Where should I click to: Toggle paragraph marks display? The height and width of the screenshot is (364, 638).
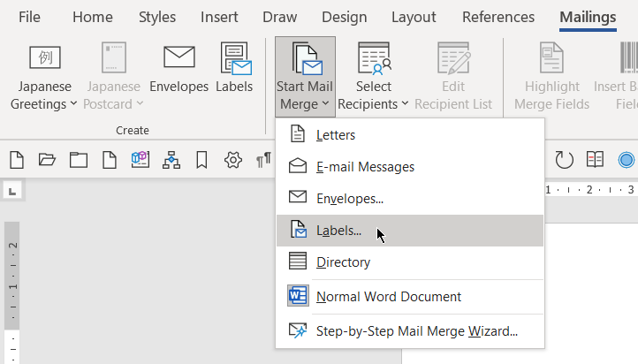(263, 160)
